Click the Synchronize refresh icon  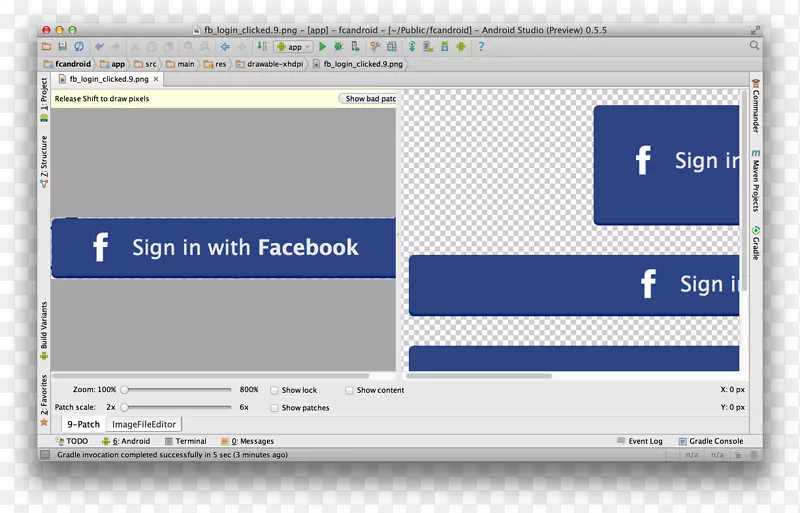tap(79, 47)
